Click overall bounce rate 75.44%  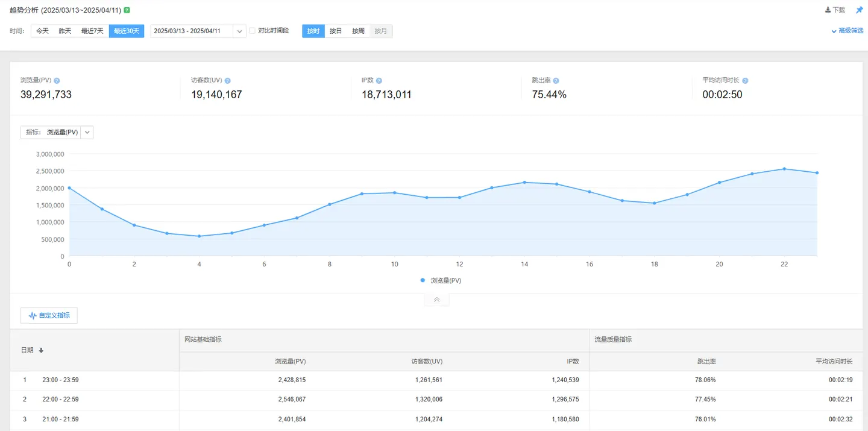tap(549, 95)
